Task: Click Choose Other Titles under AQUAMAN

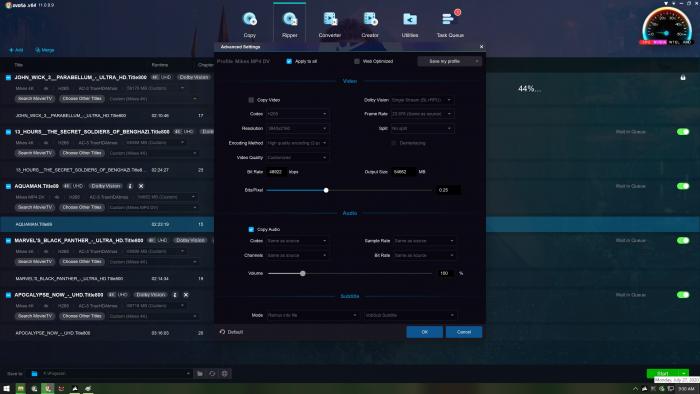Action: click(x=82, y=207)
